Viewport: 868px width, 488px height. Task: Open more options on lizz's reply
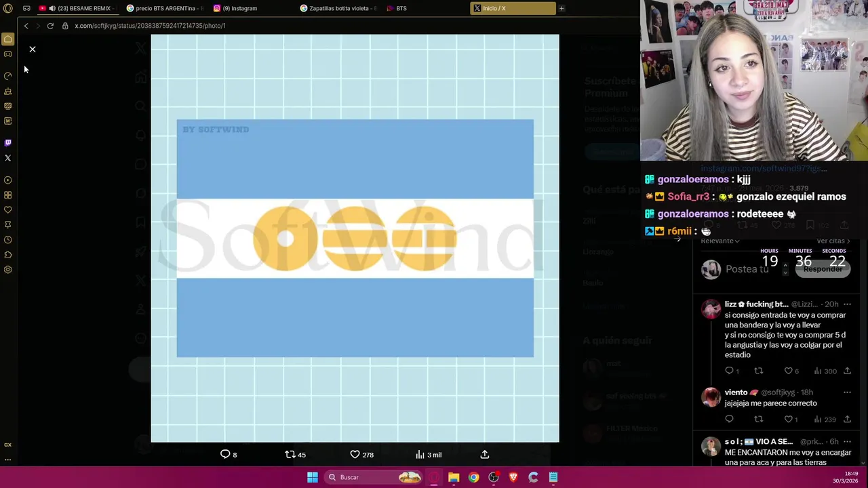847,304
